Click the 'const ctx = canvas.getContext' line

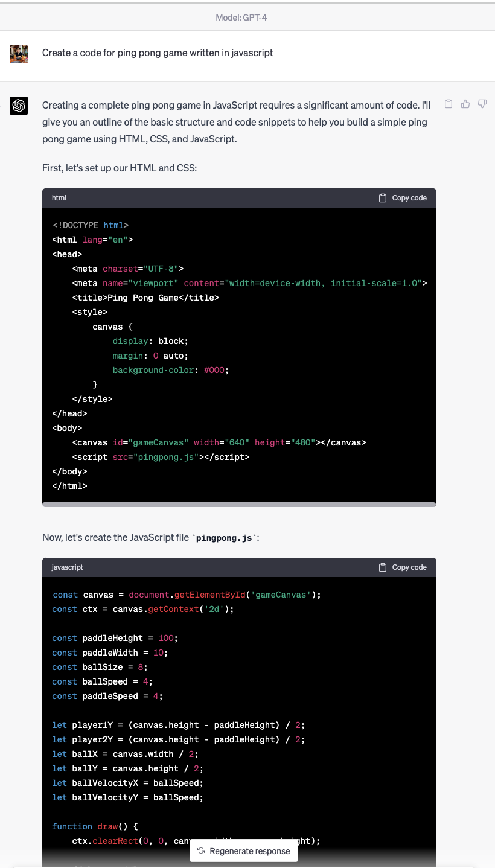tap(143, 609)
